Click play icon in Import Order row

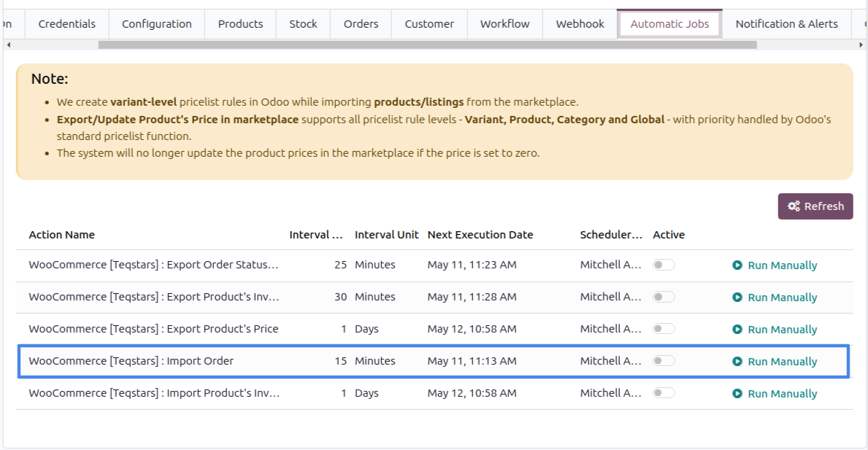point(737,362)
